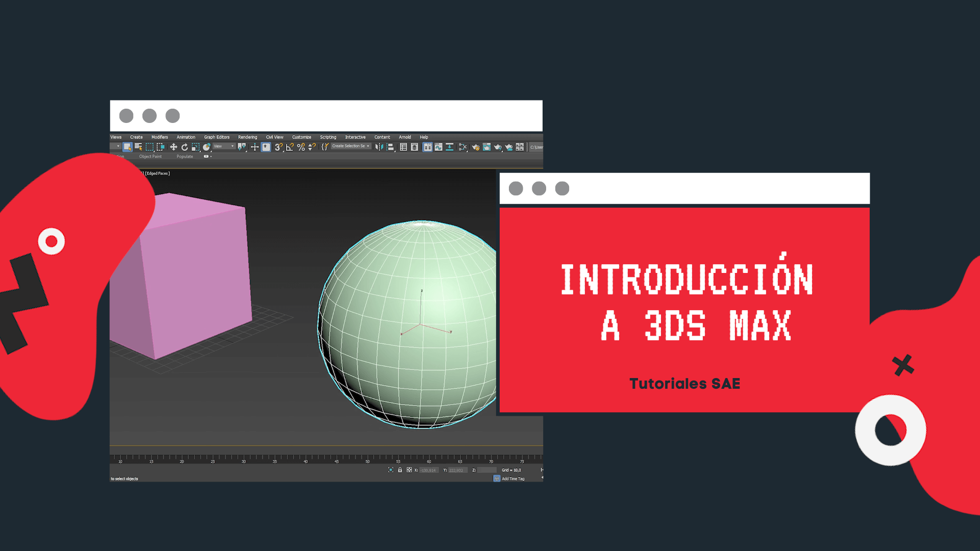Select the Select Object arrow tool
The height and width of the screenshot is (551, 980).
[128, 147]
